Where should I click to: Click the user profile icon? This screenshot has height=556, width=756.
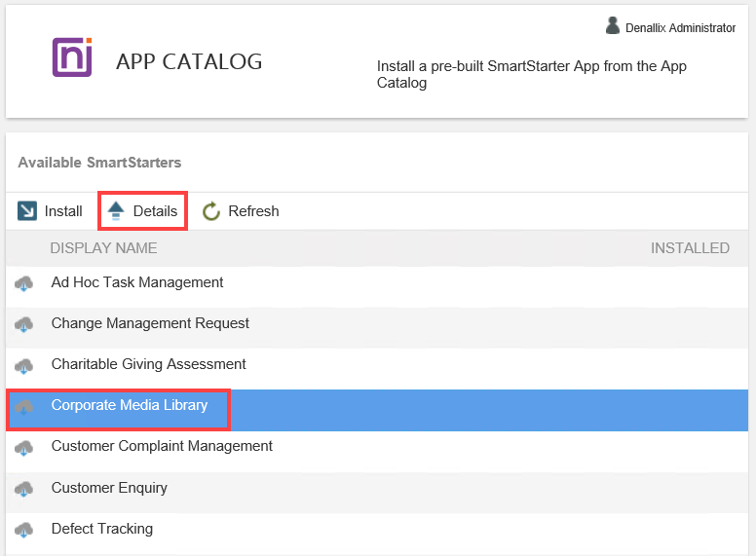(613, 26)
